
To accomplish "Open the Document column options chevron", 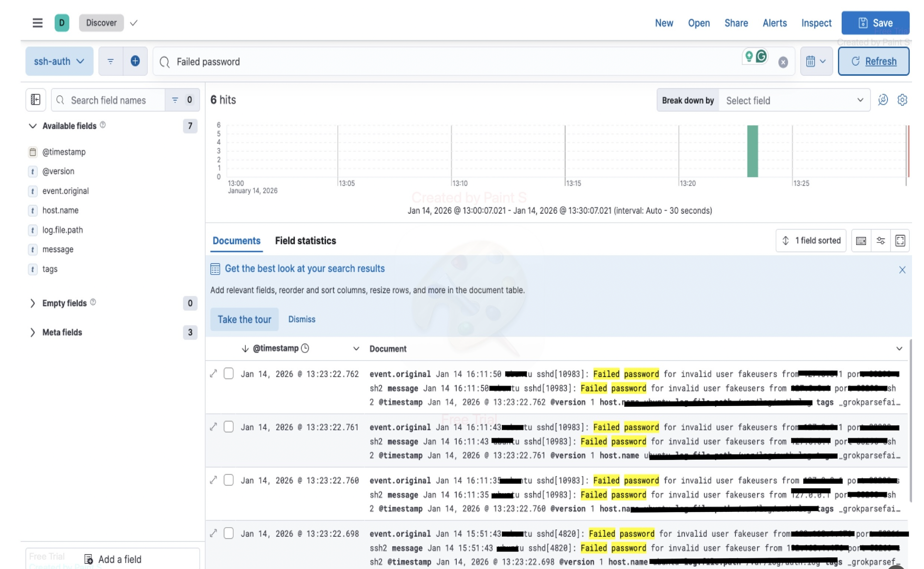I will (x=899, y=349).
